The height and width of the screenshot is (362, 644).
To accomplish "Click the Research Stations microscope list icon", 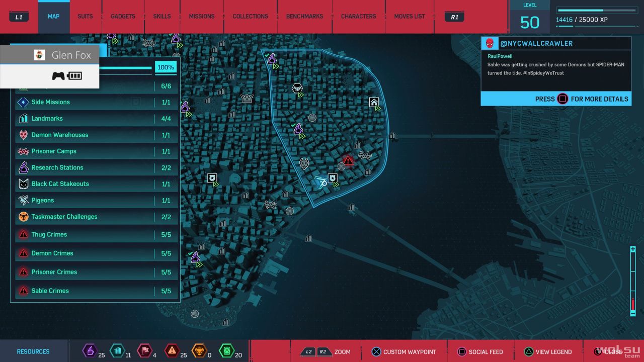I will pyautogui.click(x=23, y=167).
